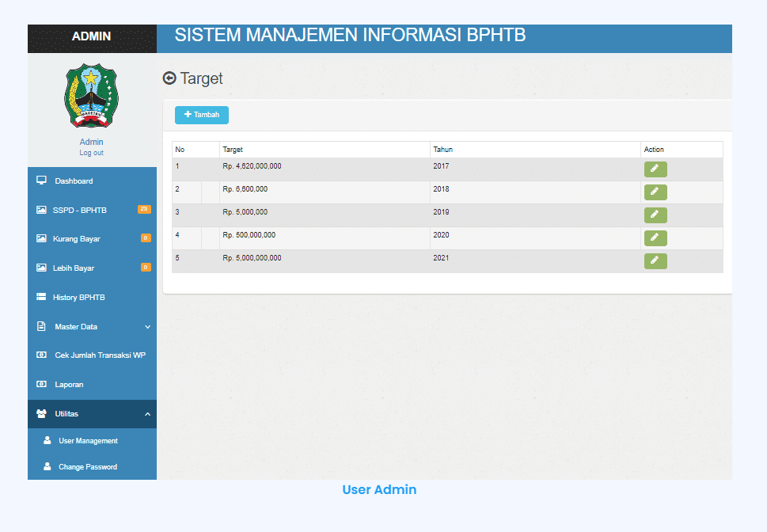Screen dimensions: 767x532
Task: Open the Lebih Bayar menu
Action: [x=92, y=268]
